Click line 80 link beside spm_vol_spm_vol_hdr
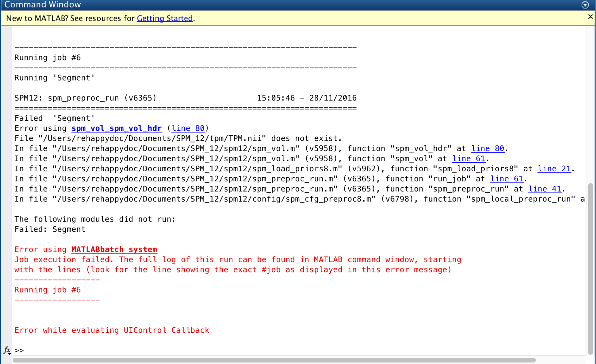 tap(188, 128)
